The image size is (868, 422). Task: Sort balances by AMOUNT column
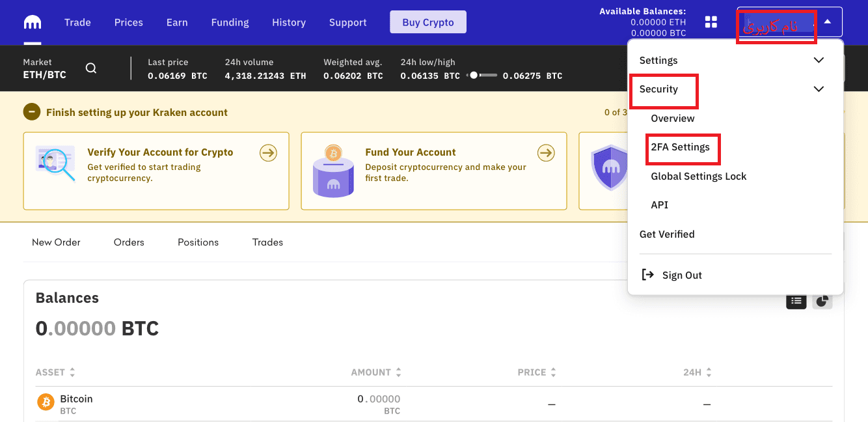[x=376, y=373]
